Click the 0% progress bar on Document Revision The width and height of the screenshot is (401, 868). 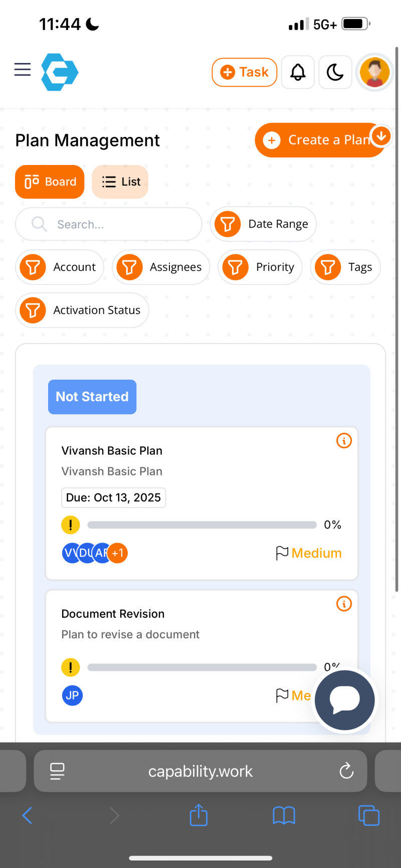tap(200, 667)
